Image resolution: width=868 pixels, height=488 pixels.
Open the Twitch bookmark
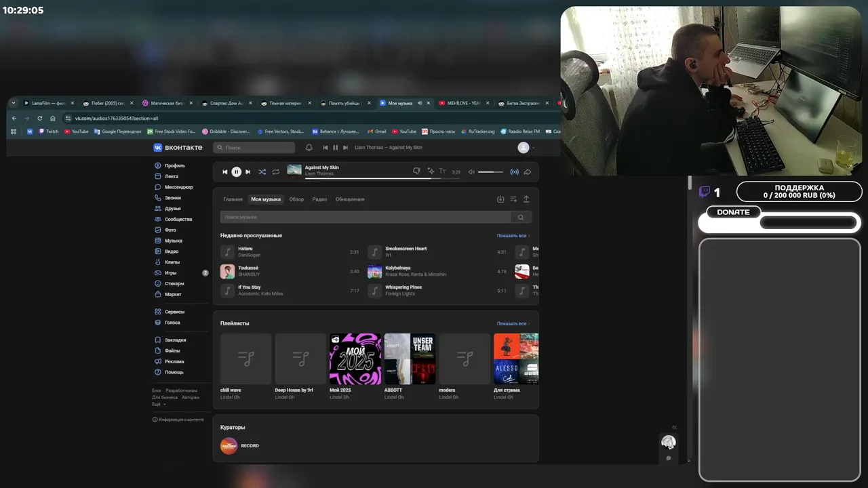pos(49,131)
